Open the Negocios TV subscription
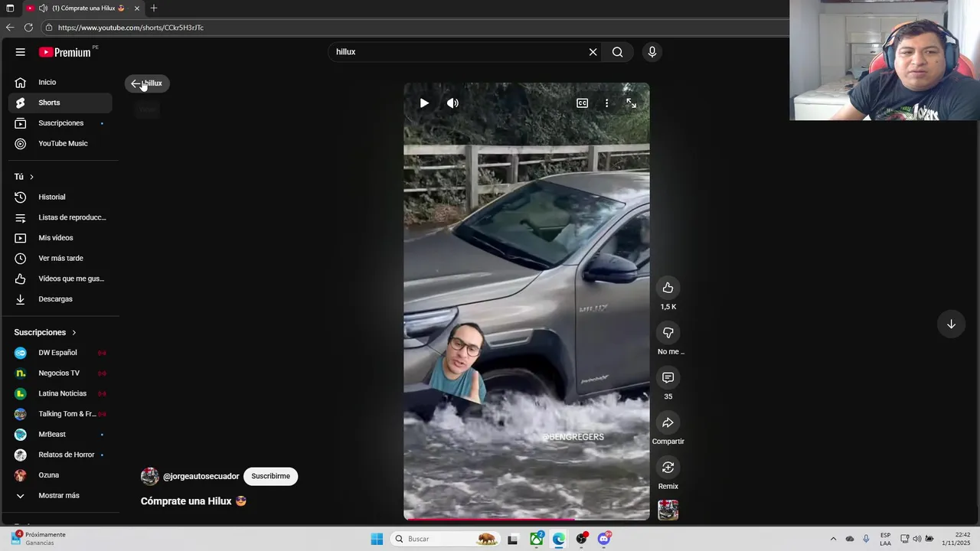 60,373
